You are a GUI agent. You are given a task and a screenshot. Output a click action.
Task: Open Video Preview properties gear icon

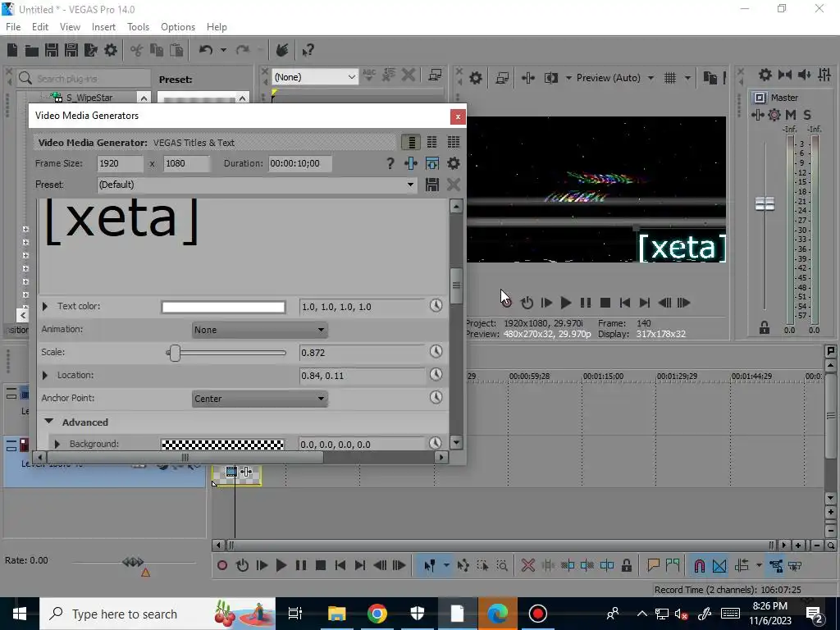coord(475,78)
